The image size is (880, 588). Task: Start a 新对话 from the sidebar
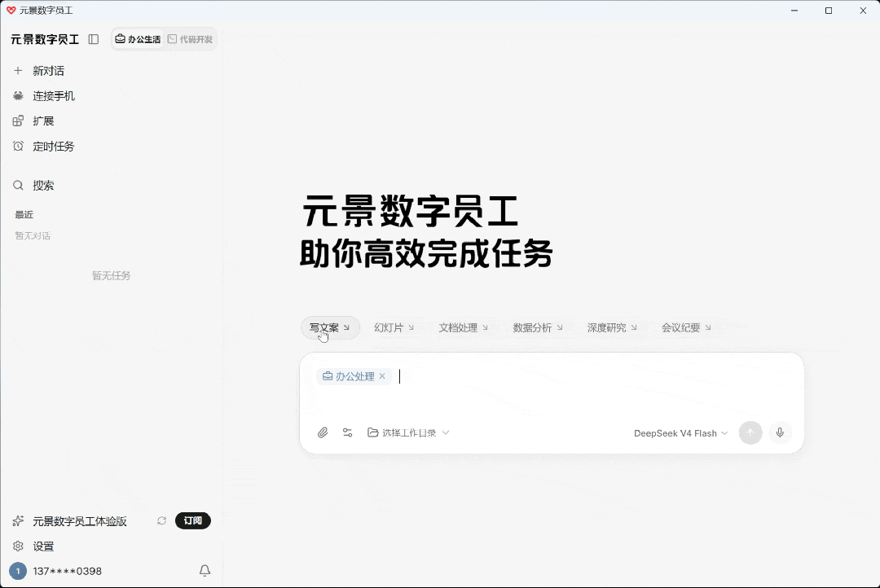(48, 71)
